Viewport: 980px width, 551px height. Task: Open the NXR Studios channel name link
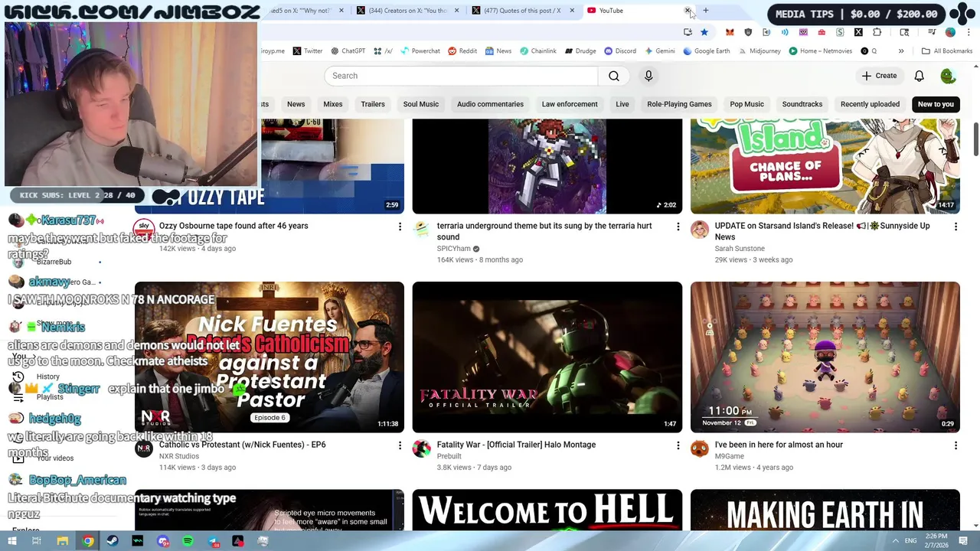179,456
